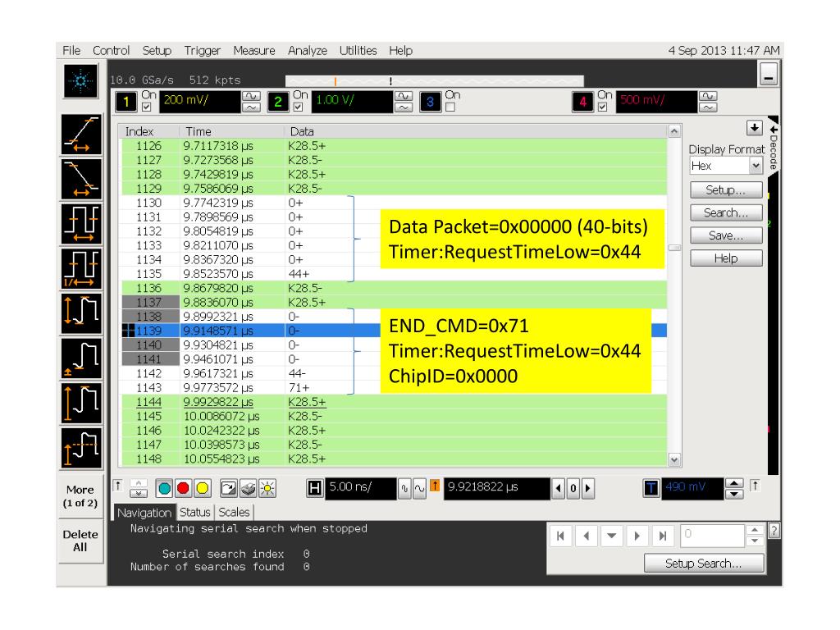Click the Setup... button in decode panel
The width and height of the screenshot is (840, 630).
click(x=726, y=190)
